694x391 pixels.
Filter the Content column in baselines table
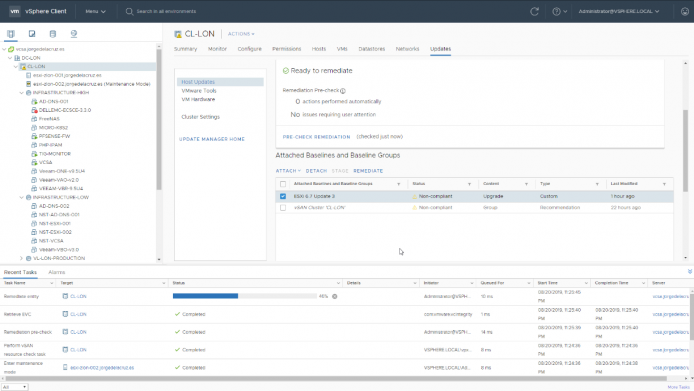point(526,184)
